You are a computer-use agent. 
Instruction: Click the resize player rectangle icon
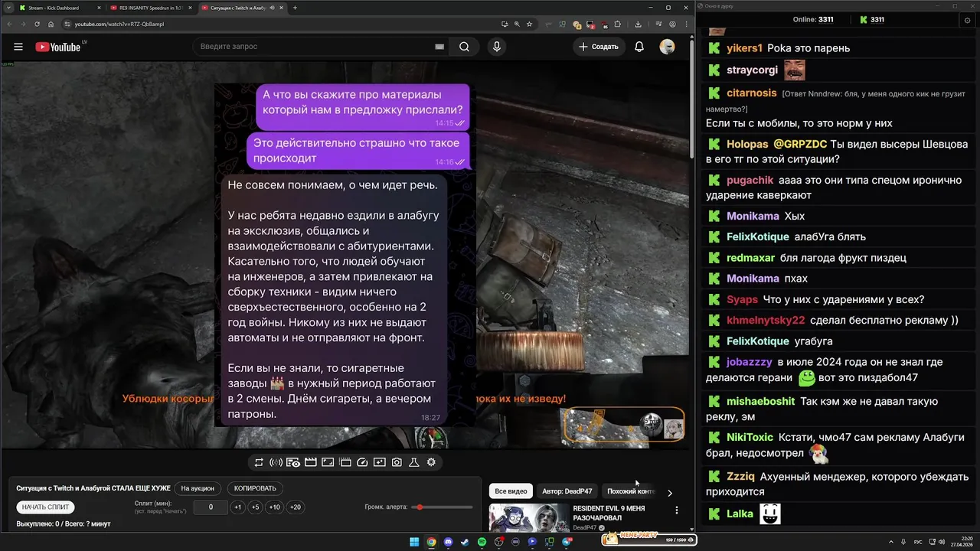(x=328, y=462)
